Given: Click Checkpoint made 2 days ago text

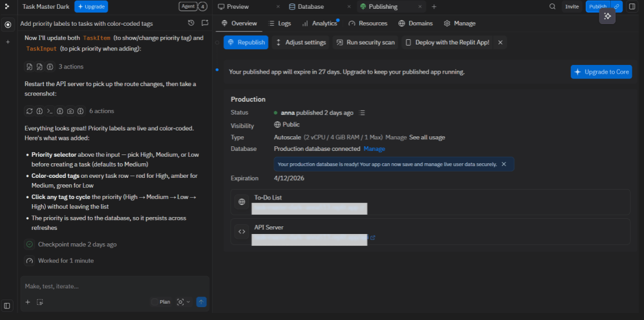Looking at the screenshot, I should click(77, 245).
